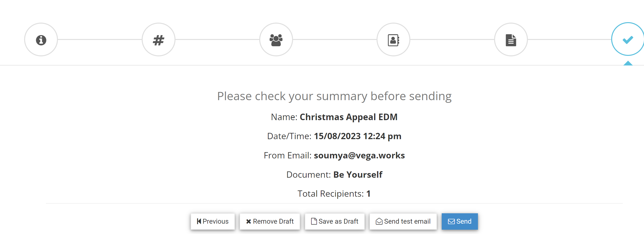This screenshot has height=234, width=644.
Task: Jump to the people group step
Action: [x=276, y=40]
